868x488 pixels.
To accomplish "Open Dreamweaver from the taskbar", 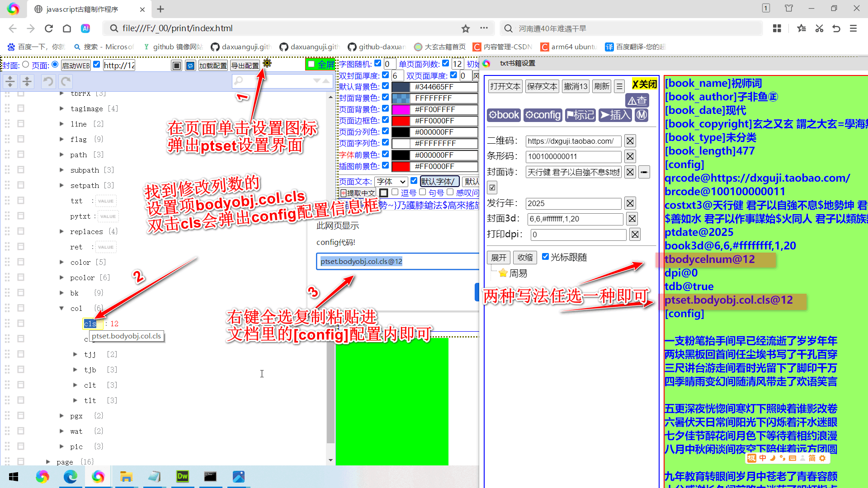I will tap(182, 476).
